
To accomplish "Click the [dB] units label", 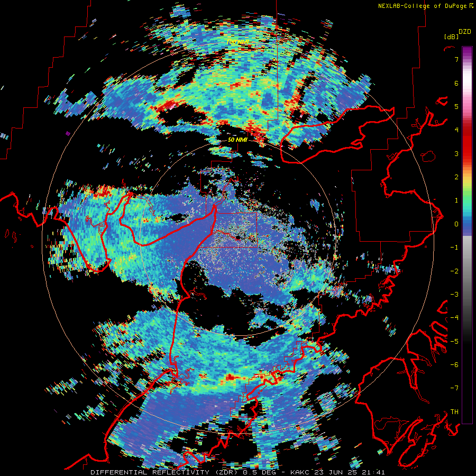I will (451, 36).
